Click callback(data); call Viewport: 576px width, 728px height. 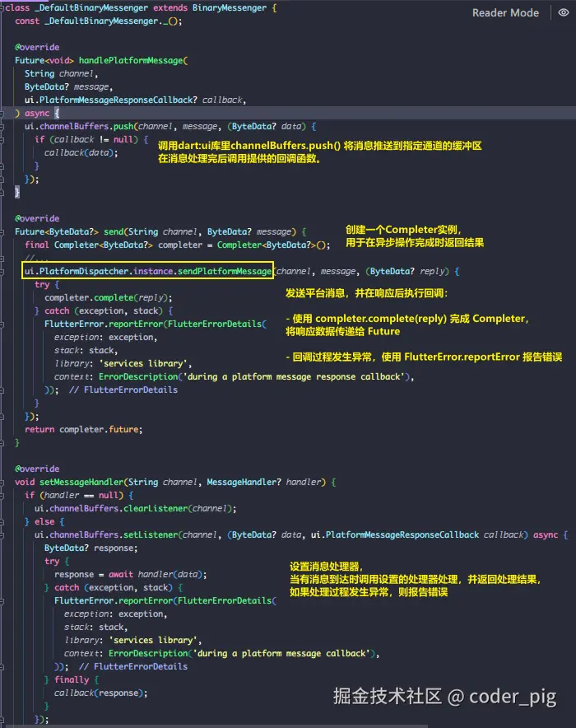[x=81, y=152]
